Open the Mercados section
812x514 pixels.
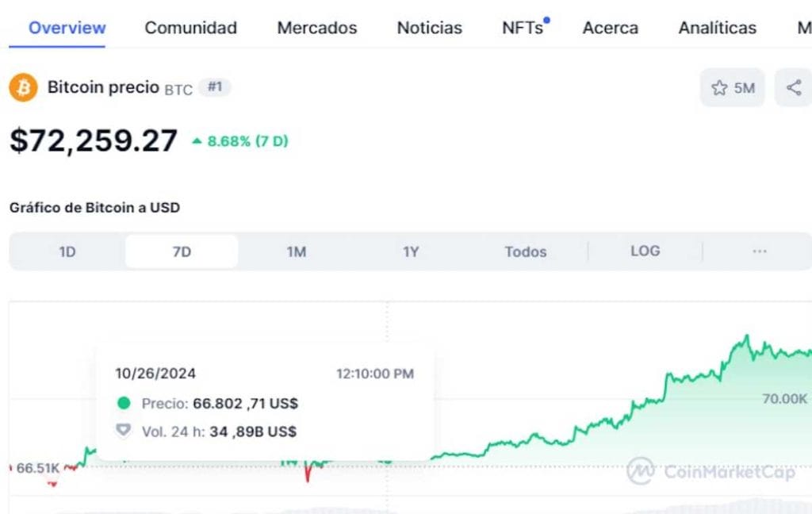(316, 28)
